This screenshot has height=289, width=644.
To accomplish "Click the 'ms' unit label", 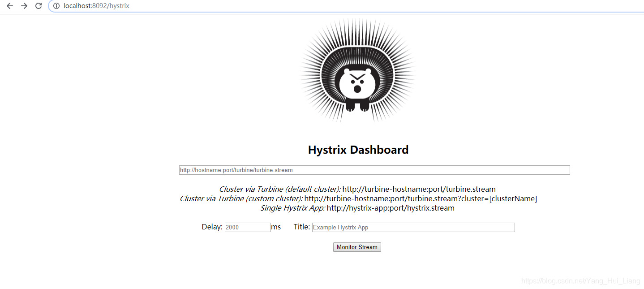I will [x=276, y=227].
